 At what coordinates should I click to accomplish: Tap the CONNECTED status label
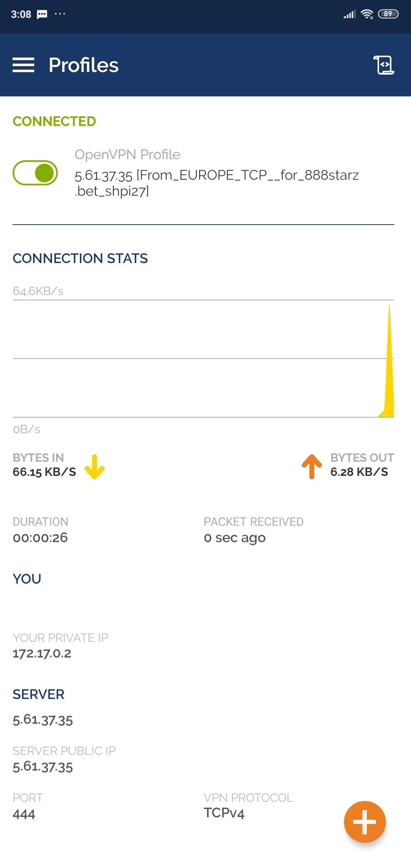pos(54,121)
